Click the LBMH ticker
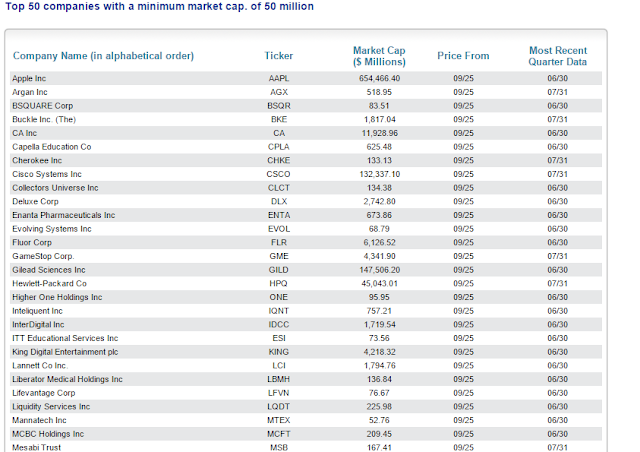This screenshot has width=640, height=452. tap(279, 379)
